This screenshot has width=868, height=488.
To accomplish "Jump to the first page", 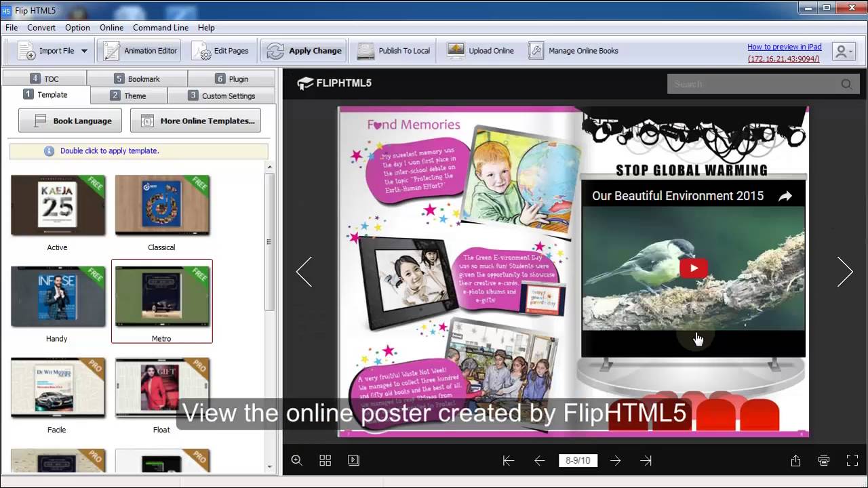I will [x=509, y=461].
